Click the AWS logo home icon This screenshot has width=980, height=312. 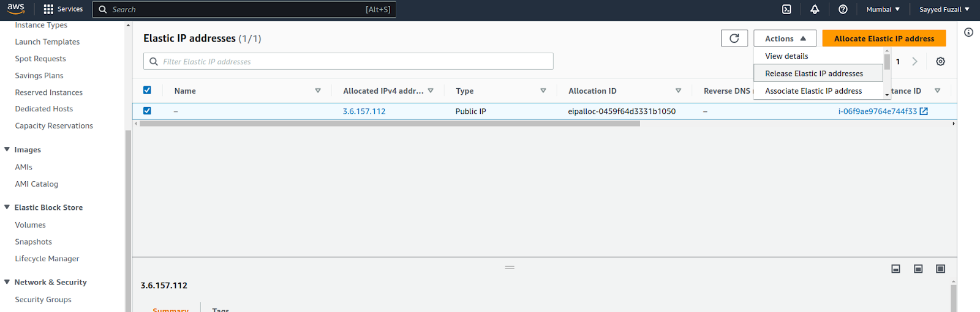[16, 9]
